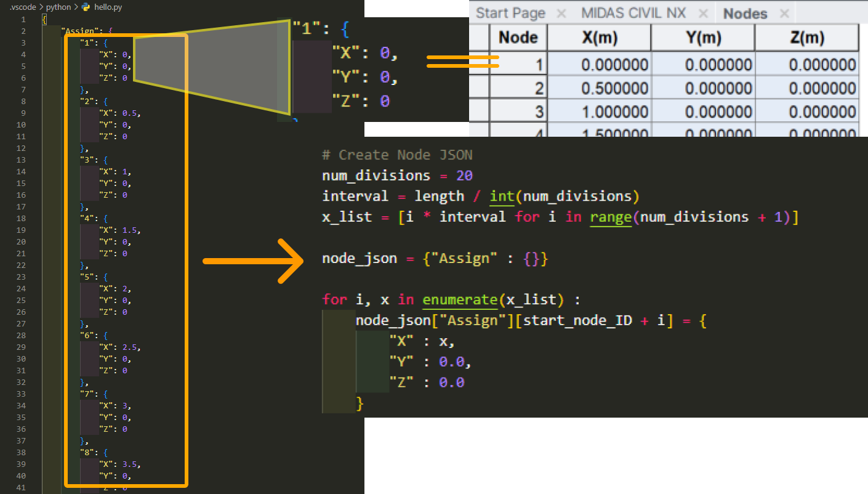Click the Z(m) column header
868x494 pixels.
(x=806, y=38)
